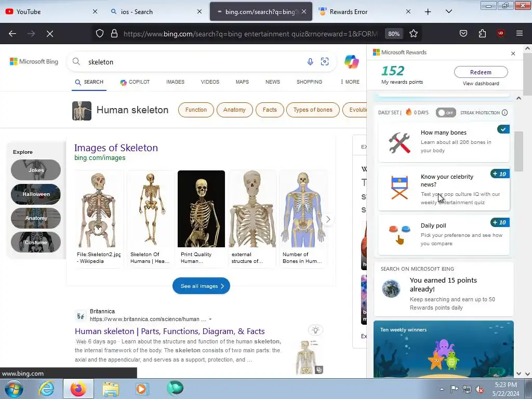Open the Firefox hamburger menu

pyautogui.click(x=520, y=33)
